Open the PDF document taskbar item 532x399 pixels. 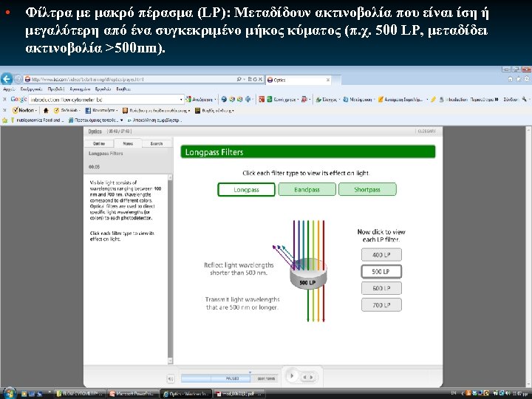[239, 394]
